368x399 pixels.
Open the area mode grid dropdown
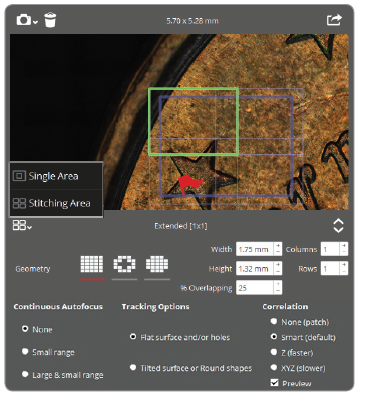click(22, 226)
